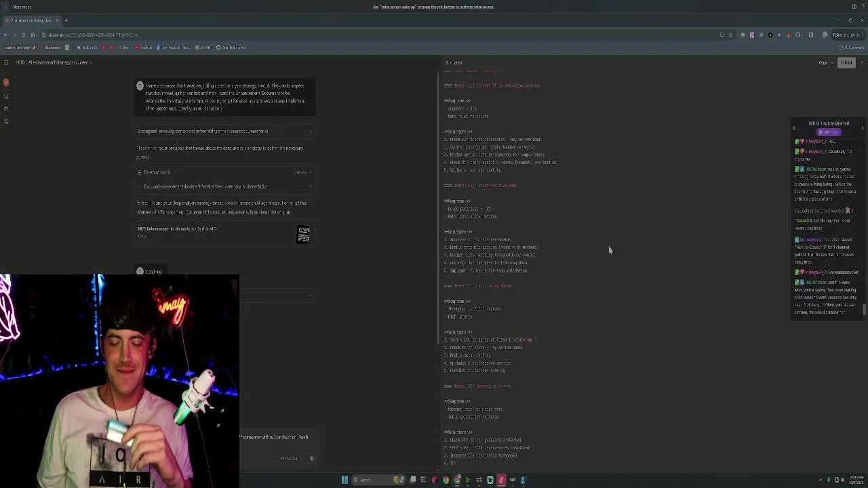This screenshot has width=868, height=488.
Task: Click the Publish button
Action: (x=846, y=62)
